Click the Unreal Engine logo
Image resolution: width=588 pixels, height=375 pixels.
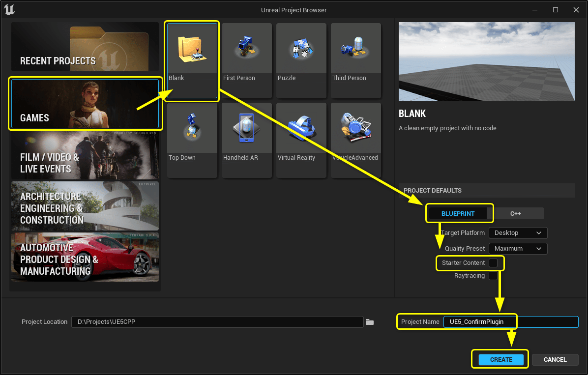[x=9, y=9]
